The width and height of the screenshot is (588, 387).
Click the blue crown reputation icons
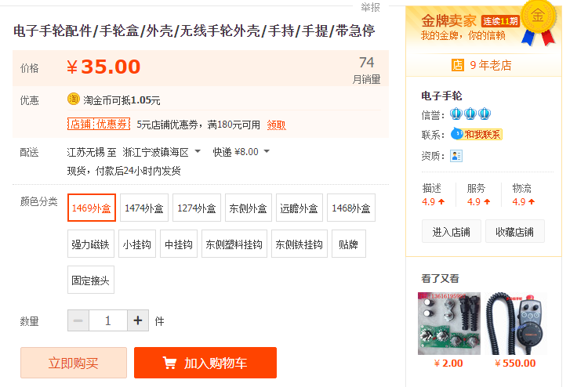click(470, 114)
